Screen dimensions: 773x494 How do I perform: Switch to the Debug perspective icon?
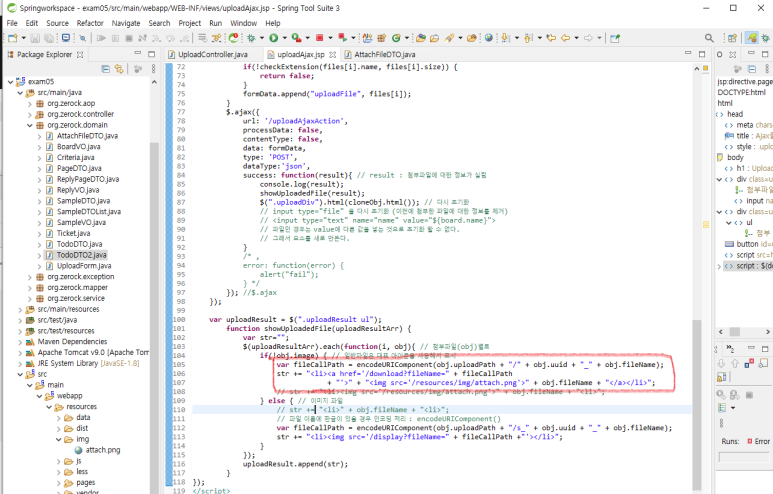(766, 38)
